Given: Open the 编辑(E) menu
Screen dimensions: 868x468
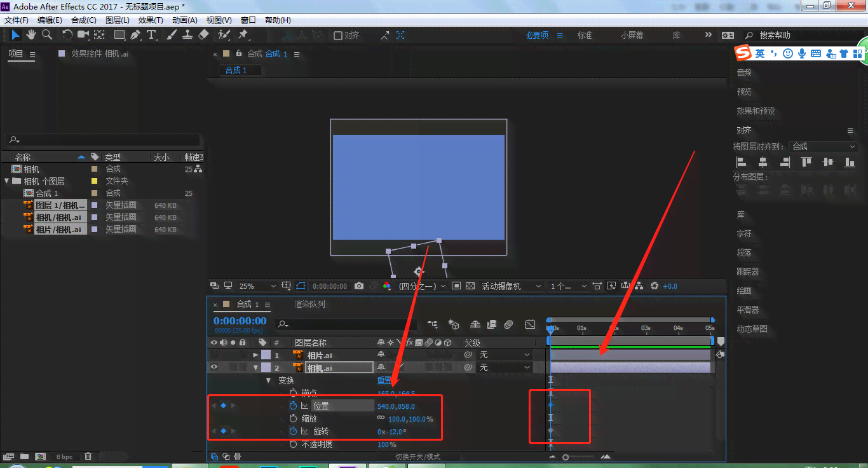Looking at the screenshot, I should tap(50, 20).
